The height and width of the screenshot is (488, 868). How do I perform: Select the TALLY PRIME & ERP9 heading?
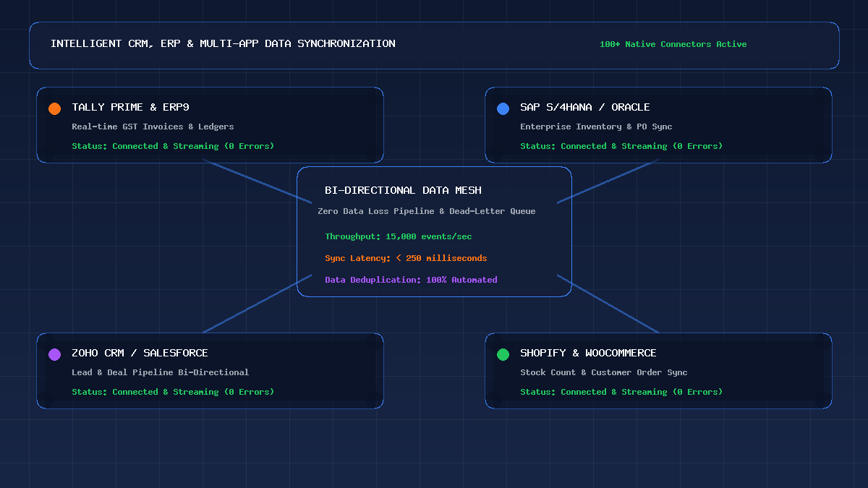[130, 107]
